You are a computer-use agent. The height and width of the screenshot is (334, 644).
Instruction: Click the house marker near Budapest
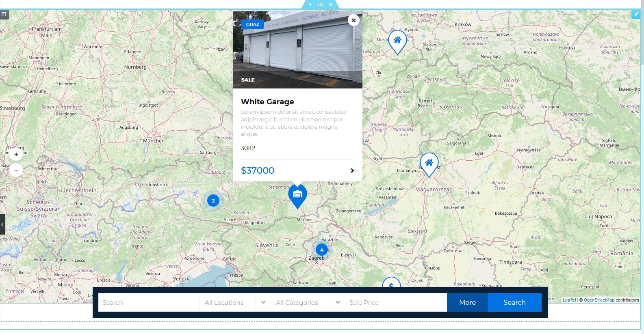[429, 163]
